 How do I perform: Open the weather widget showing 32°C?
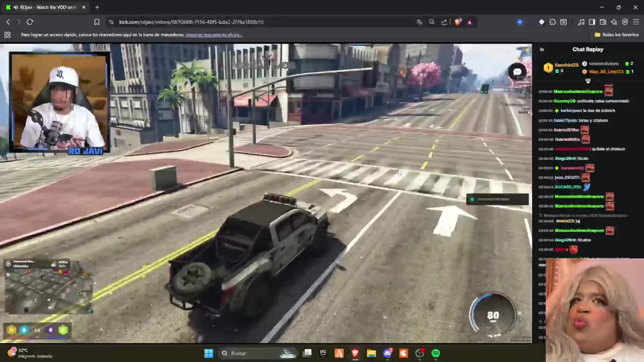(30, 353)
